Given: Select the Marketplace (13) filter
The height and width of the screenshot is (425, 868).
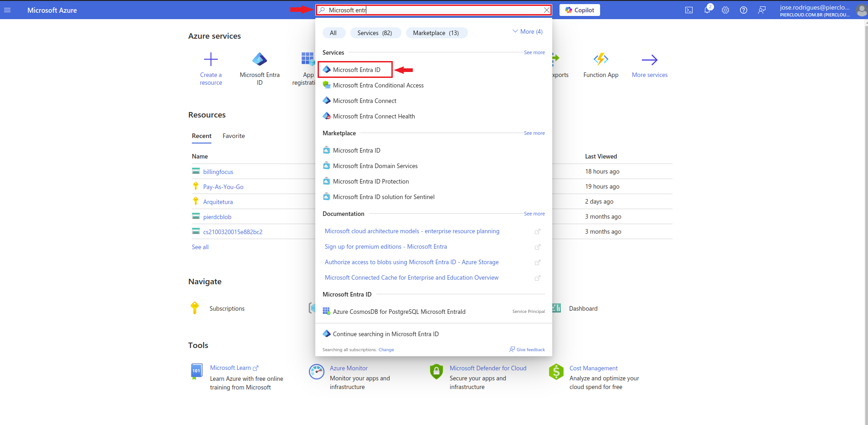Looking at the screenshot, I should point(436,33).
